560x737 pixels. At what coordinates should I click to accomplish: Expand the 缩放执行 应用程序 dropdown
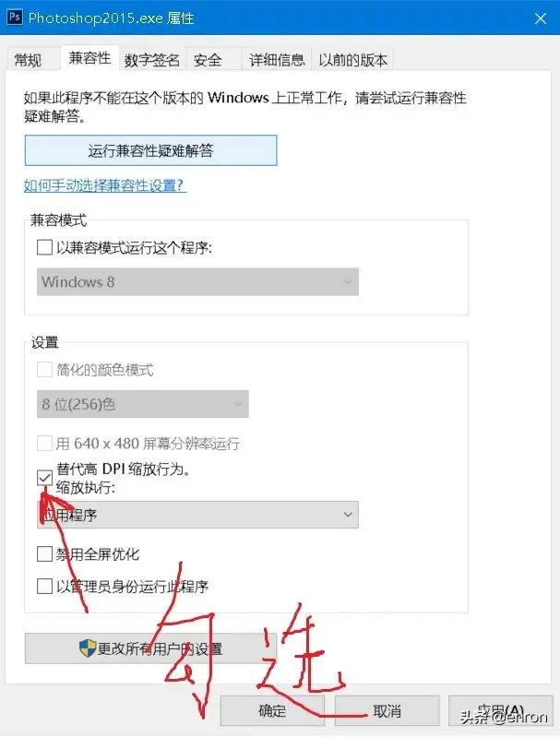[x=197, y=515]
